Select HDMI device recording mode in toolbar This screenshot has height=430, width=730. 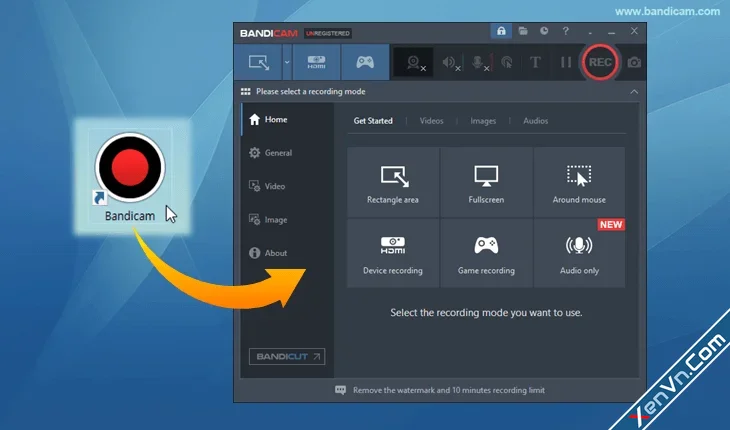(x=317, y=62)
